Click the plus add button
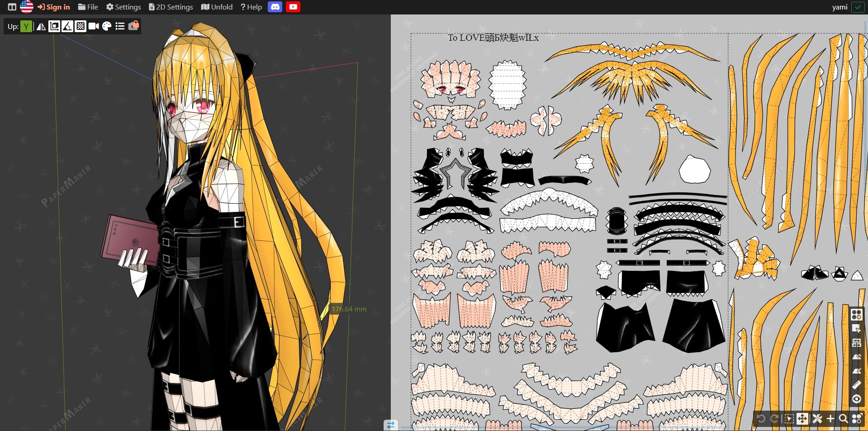This screenshot has height=431, width=868. (830, 419)
